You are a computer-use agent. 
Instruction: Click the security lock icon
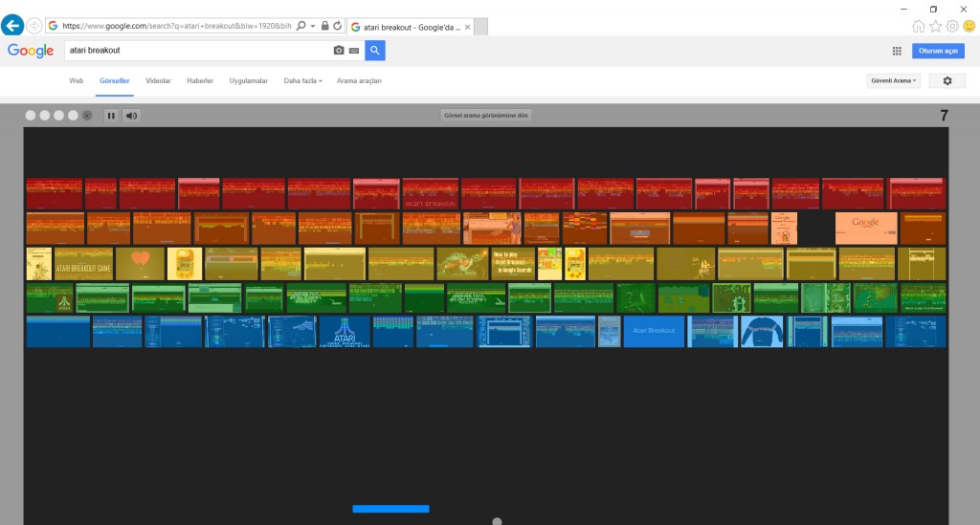click(x=325, y=26)
